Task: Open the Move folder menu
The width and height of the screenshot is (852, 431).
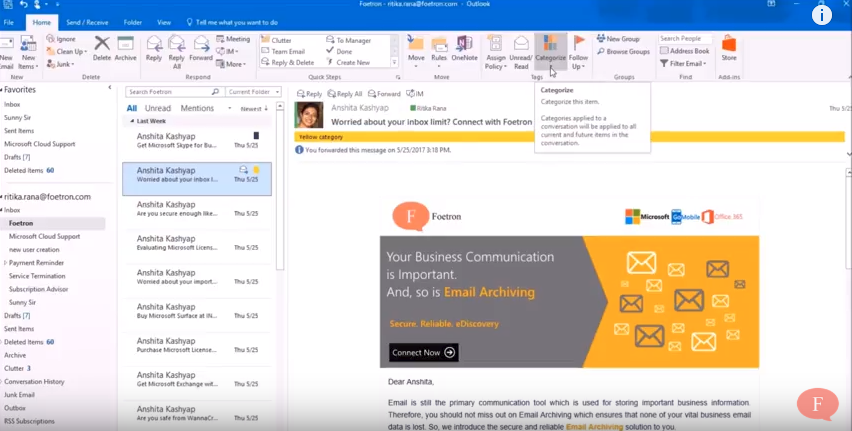Action: pos(416,52)
